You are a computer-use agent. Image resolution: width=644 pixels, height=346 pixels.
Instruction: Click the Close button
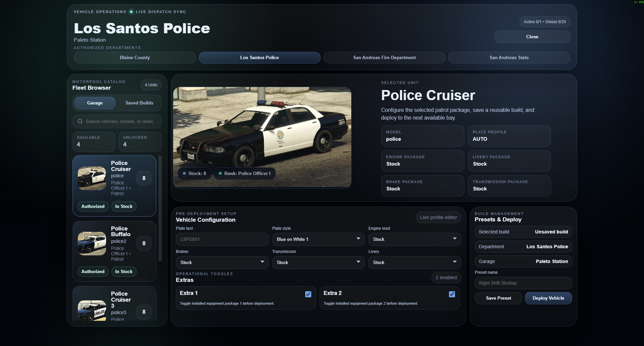[532, 37]
